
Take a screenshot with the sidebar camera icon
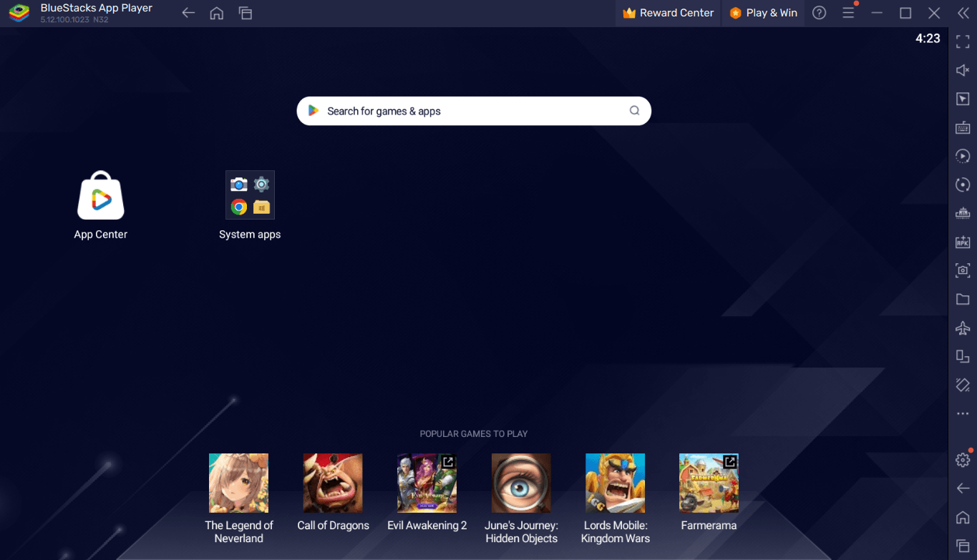coord(963,270)
